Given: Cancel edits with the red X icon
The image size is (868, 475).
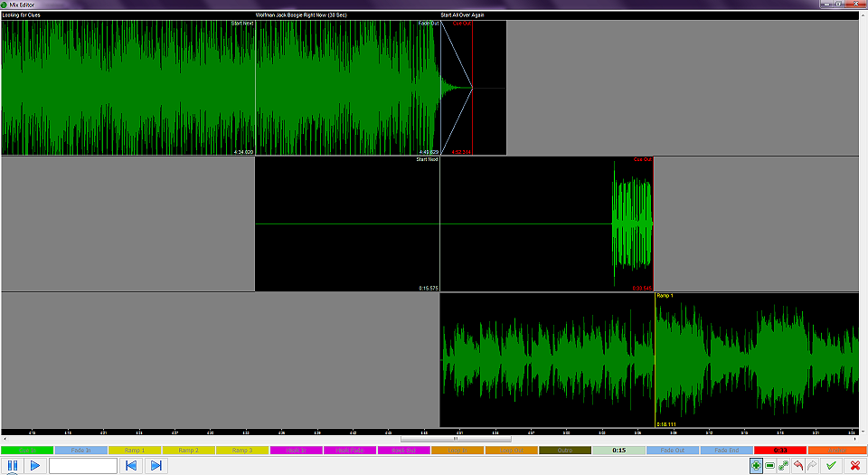Looking at the screenshot, I should pos(854,465).
